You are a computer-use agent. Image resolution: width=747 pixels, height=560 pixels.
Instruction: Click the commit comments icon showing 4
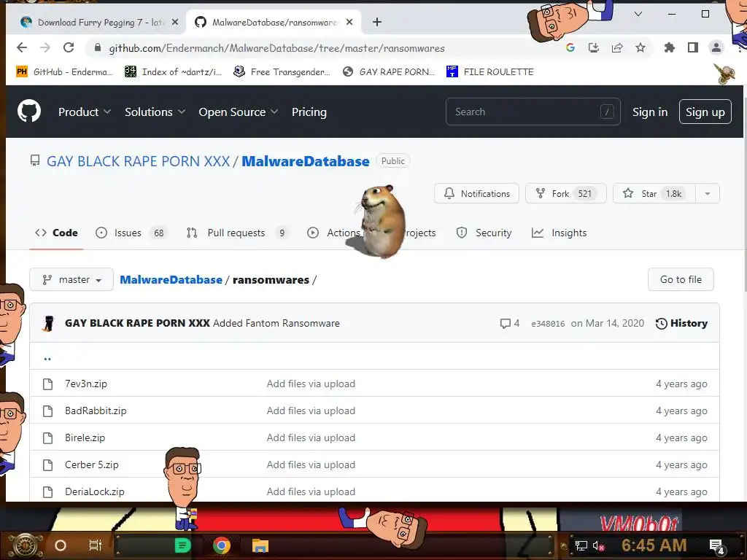click(509, 323)
